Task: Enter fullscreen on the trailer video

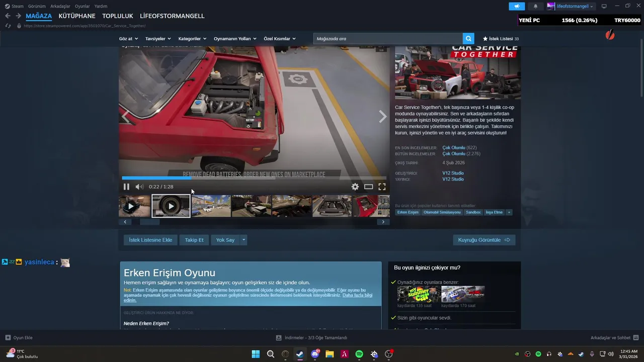Action: (382, 187)
